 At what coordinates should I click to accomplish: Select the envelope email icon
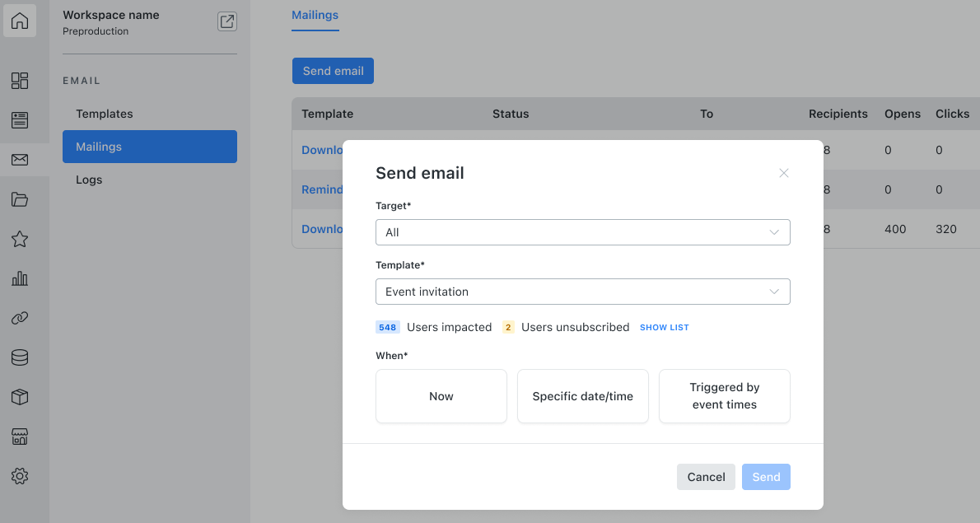20,159
